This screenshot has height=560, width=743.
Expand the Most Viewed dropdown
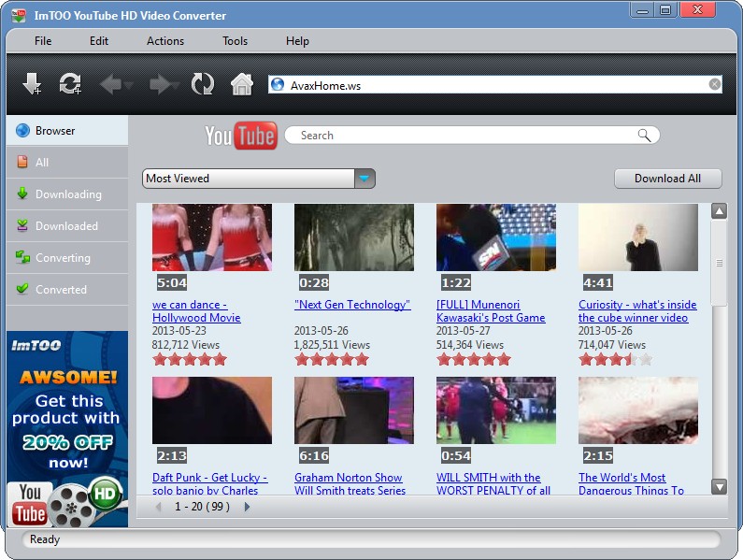pyautogui.click(x=364, y=179)
